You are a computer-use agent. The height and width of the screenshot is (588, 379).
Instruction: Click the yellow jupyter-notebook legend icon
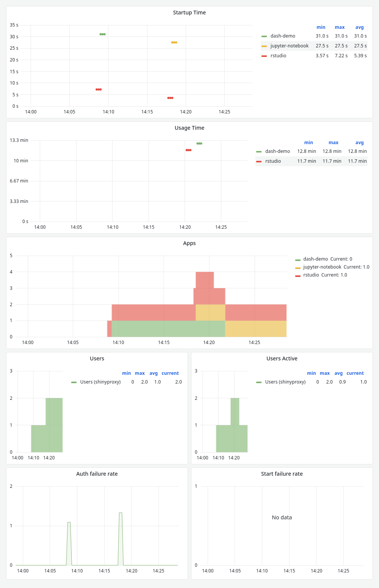(264, 46)
